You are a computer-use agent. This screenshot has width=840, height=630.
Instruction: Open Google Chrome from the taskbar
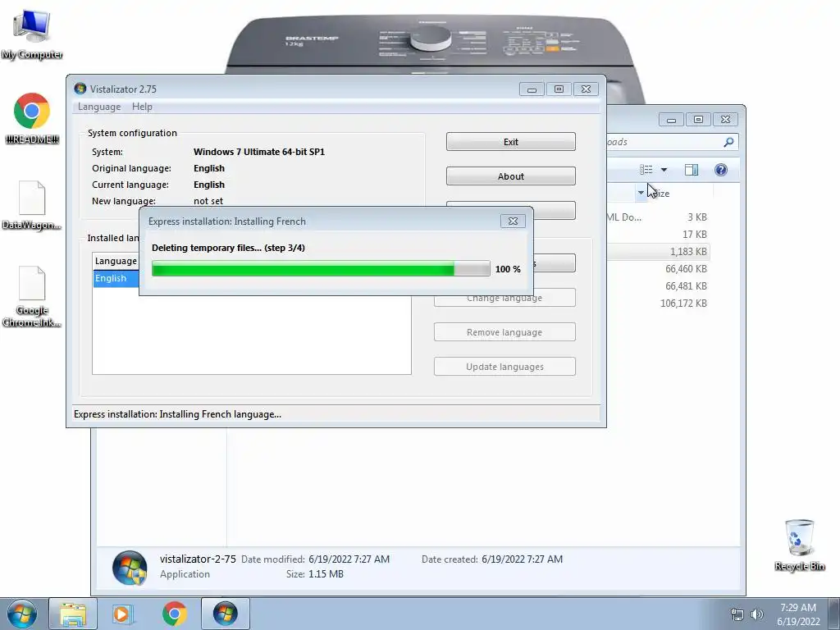click(174, 614)
